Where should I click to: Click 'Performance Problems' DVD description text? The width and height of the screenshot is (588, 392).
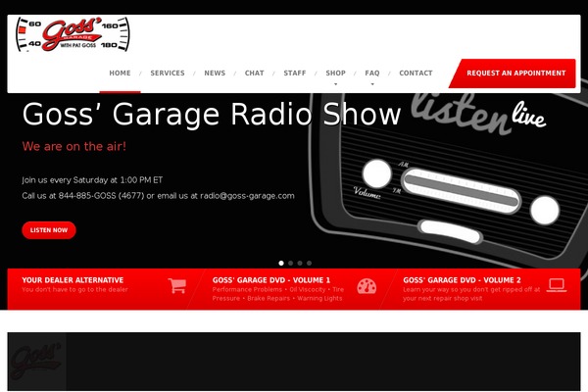(278, 294)
